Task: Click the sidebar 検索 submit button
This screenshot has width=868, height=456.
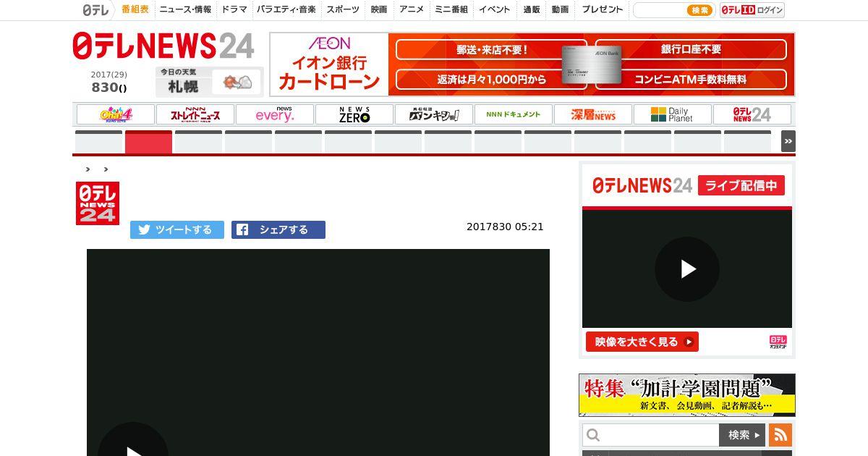Action: click(x=742, y=435)
